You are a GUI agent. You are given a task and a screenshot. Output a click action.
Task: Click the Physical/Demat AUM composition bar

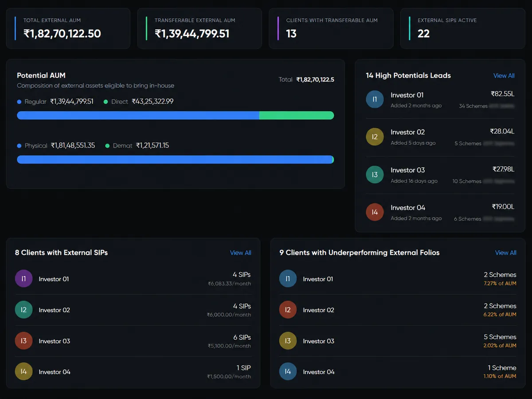tap(176, 160)
